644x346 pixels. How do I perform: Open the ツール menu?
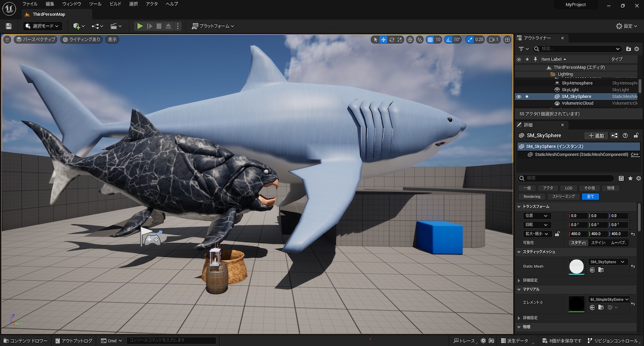coord(95,4)
